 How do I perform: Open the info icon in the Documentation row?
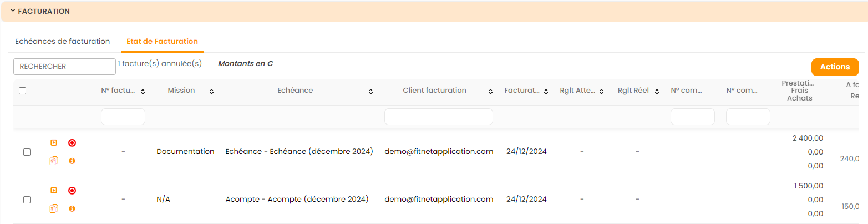(72, 161)
